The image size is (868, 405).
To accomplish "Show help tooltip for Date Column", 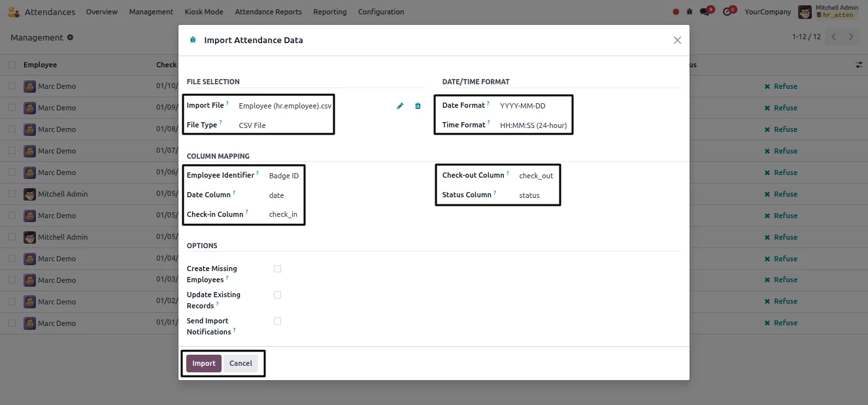I will pyautogui.click(x=234, y=192).
